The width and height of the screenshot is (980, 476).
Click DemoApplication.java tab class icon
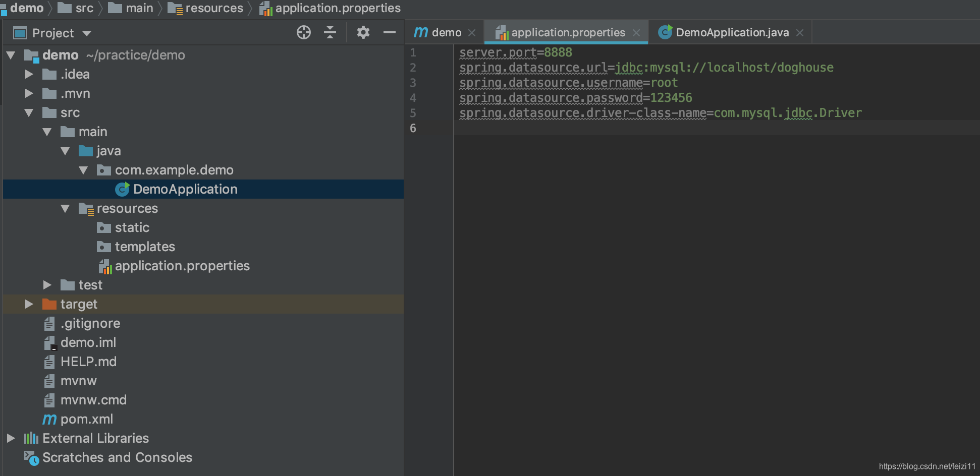(666, 32)
